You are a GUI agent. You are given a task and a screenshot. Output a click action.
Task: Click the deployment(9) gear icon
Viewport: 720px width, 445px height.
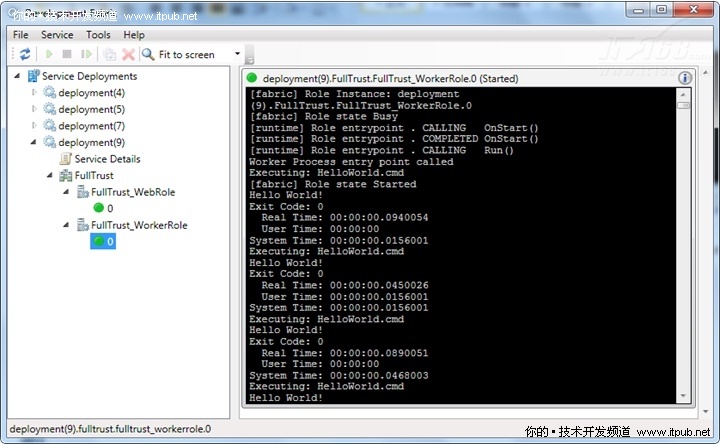50,142
